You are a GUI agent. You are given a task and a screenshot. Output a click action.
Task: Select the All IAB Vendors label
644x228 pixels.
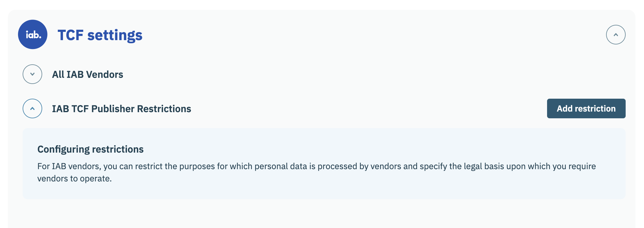(x=87, y=74)
